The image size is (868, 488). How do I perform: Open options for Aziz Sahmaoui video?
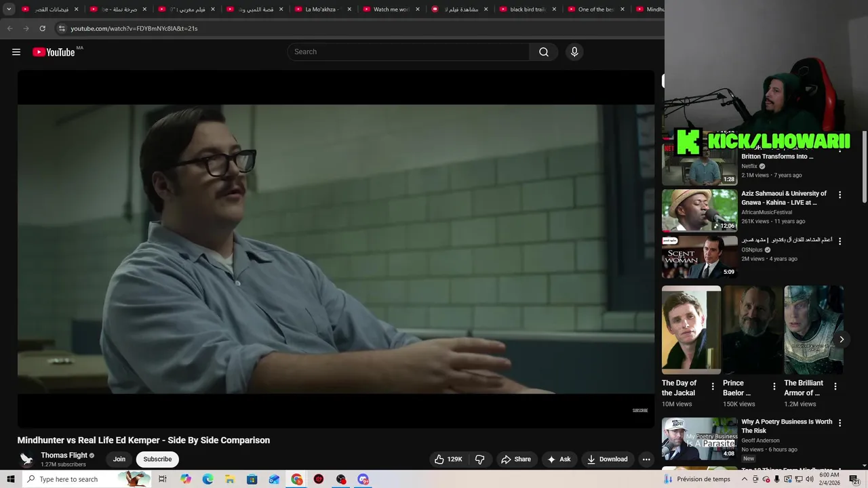[x=840, y=195]
